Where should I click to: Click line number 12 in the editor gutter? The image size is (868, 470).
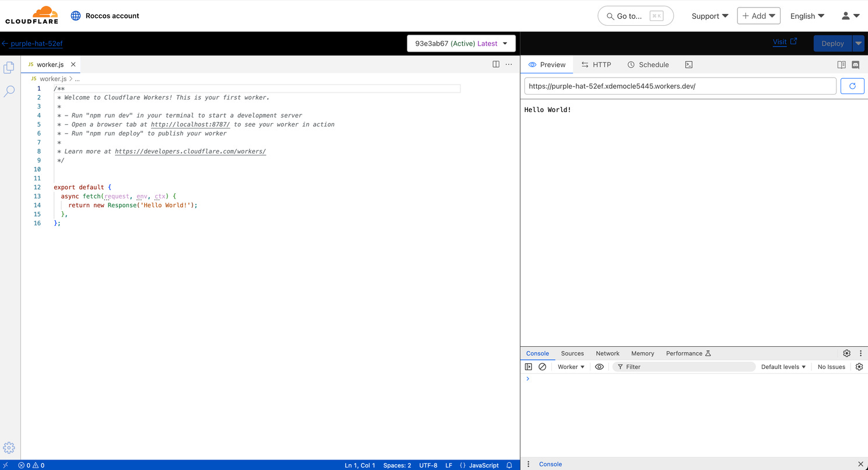pyautogui.click(x=37, y=187)
